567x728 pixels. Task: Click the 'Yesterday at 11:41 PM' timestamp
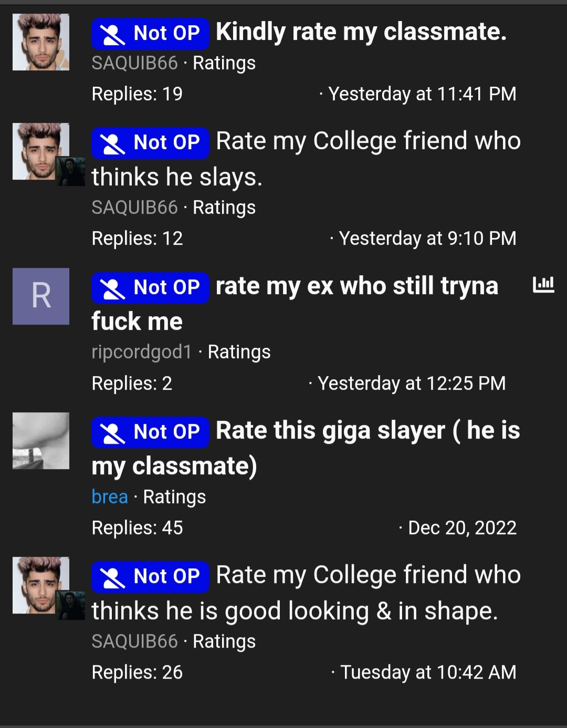(x=422, y=94)
